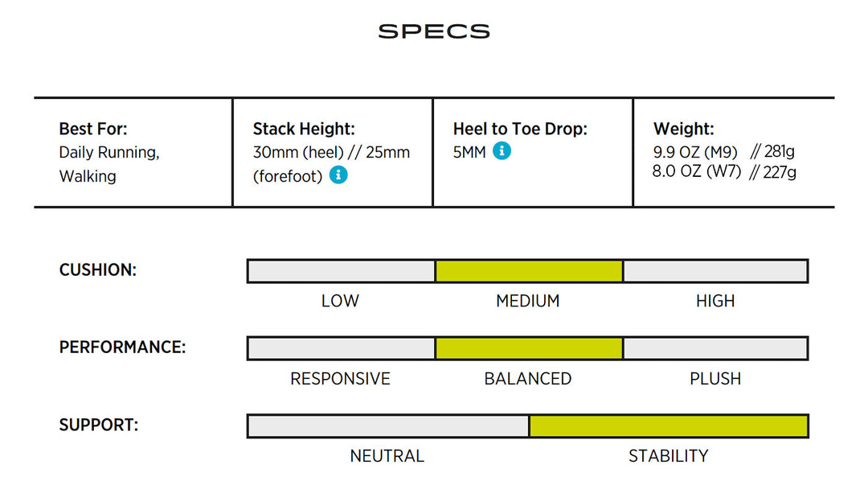868x489 pixels.
Task: Click the Stack Height info icon
Action: tap(338, 175)
